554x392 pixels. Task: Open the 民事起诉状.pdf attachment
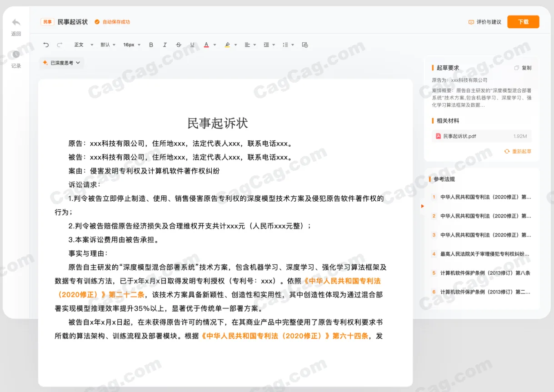pyautogui.click(x=482, y=136)
